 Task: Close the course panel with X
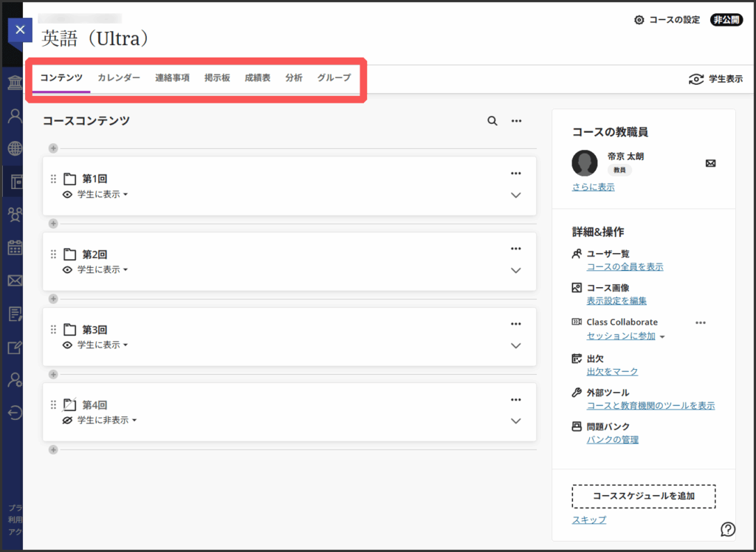[20, 30]
